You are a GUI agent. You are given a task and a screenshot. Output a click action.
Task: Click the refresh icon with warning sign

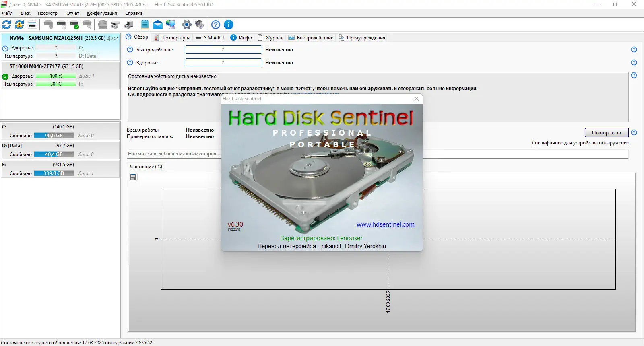(x=19, y=25)
